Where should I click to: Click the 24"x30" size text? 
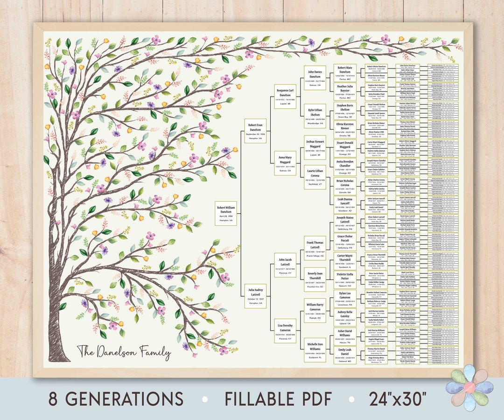pyautogui.click(x=399, y=400)
